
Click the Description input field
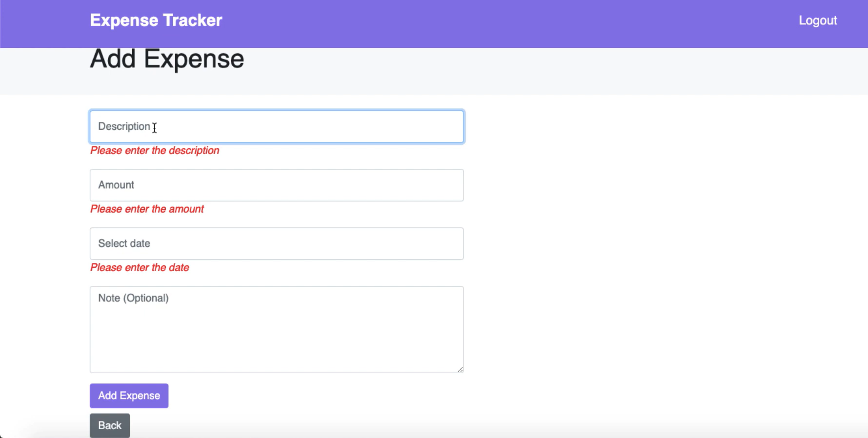coord(276,126)
